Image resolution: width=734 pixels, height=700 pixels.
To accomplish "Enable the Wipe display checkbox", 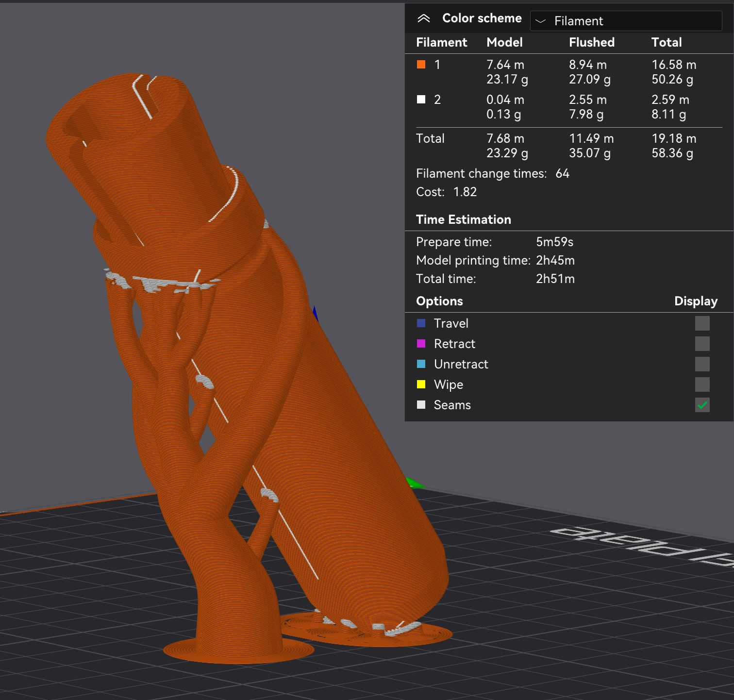I will pos(702,384).
